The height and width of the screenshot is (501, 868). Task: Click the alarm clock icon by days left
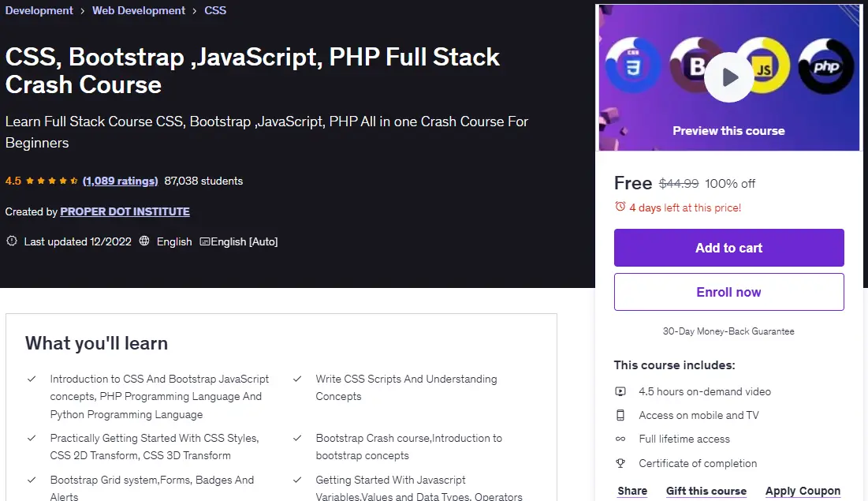(620, 207)
